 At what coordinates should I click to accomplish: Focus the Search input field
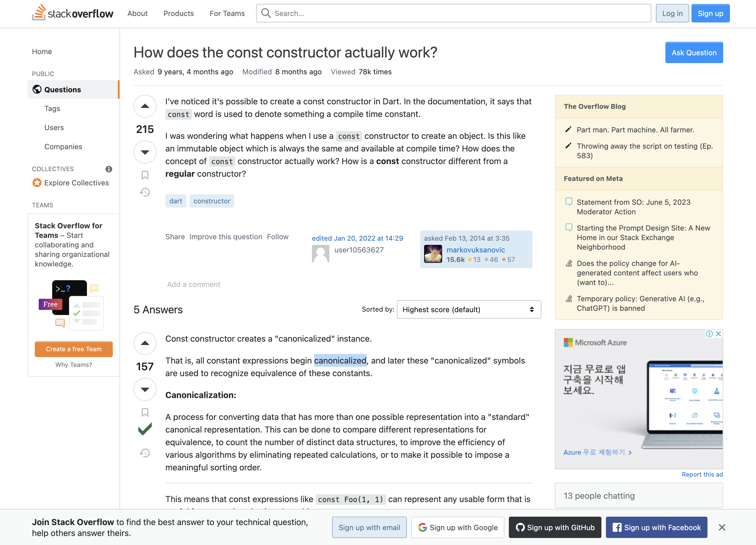pyautogui.click(x=453, y=13)
